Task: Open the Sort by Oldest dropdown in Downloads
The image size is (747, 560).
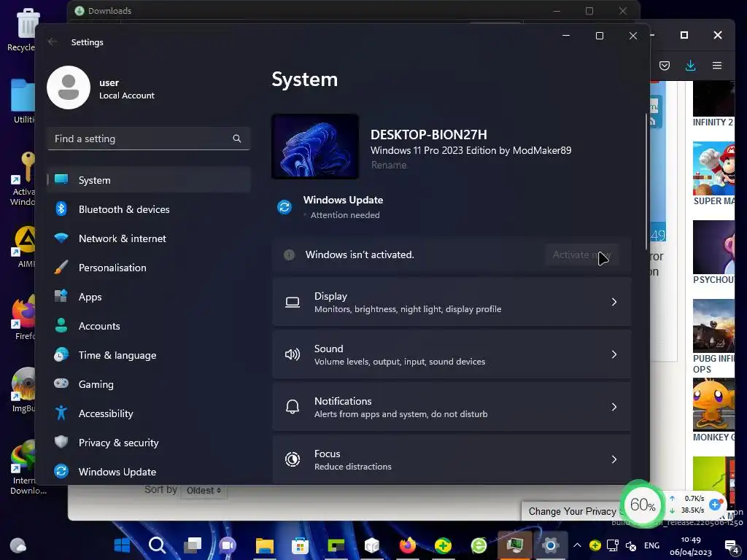Action: (x=204, y=491)
